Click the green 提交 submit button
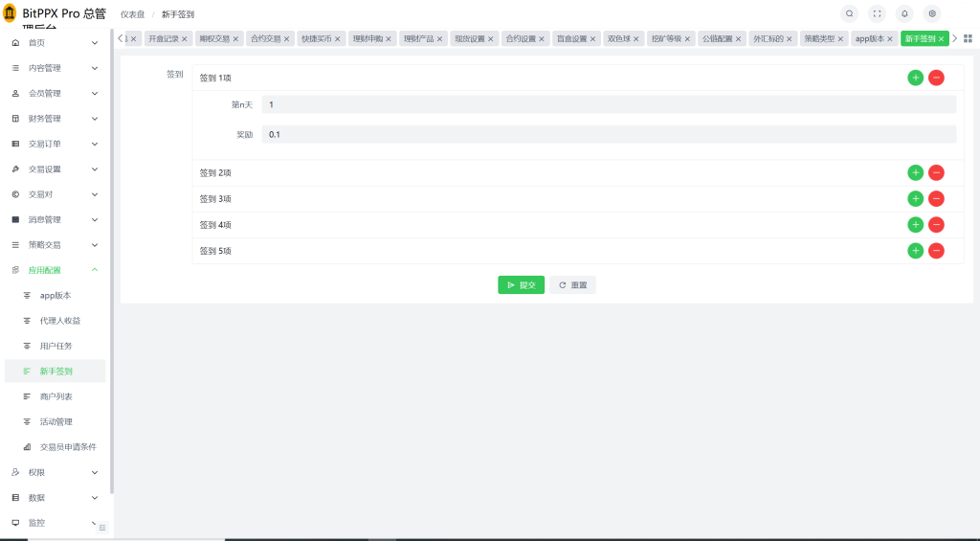The height and width of the screenshot is (541, 980). pyautogui.click(x=522, y=284)
